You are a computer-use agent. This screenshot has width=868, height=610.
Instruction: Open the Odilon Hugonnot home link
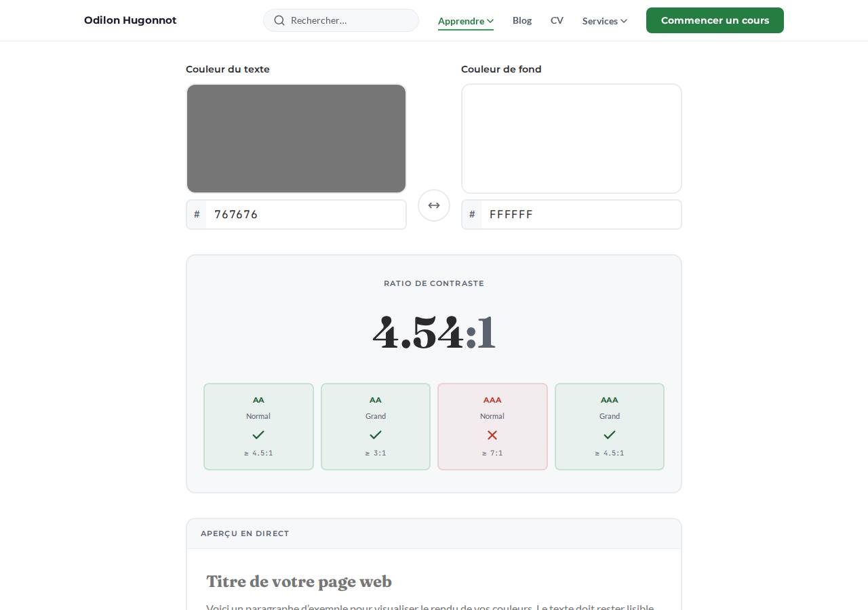[130, 20]
